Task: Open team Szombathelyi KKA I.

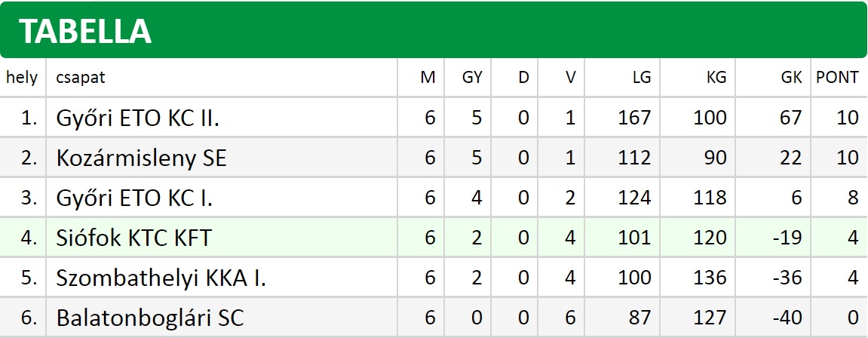Action: (x=161, y=278)
